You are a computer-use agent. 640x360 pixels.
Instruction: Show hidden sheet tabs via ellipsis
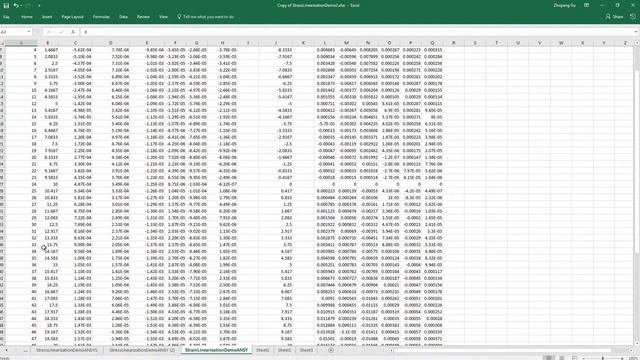tap(25, 350)
